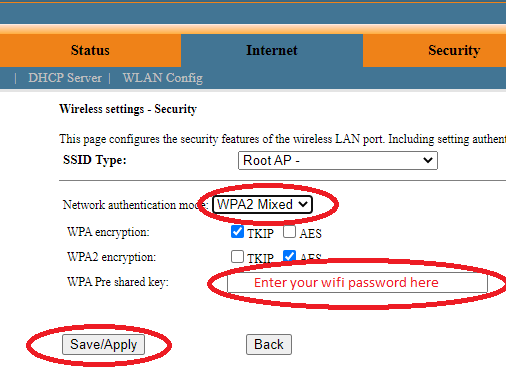This screenshot has width=506, height=369.
Task: Open the DHCP Server submenu link
Action: pyautogui.click(x=65, y=78)
